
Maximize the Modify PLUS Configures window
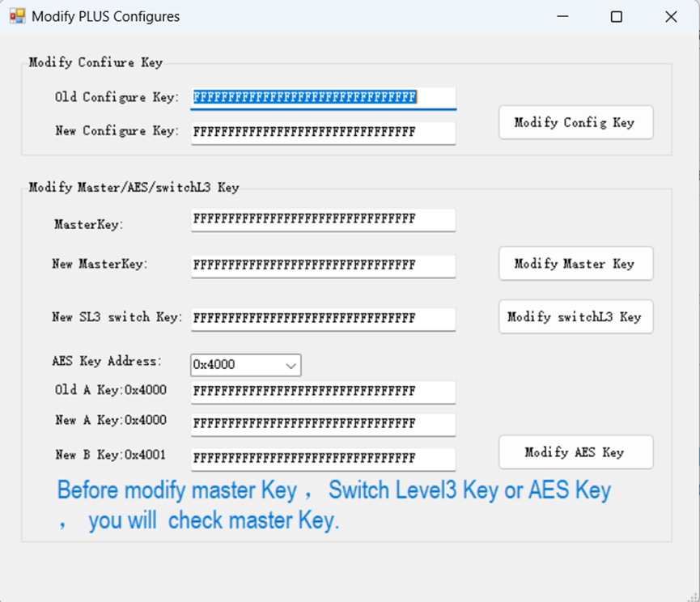pyautogui.click(x=616, y=16)
